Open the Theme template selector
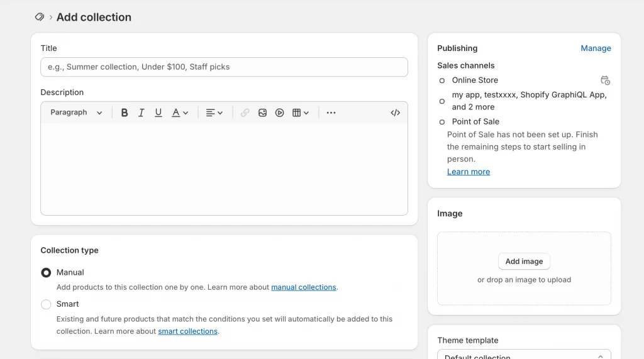Viewport: 644px width, 359px height. tap(524, 355)
